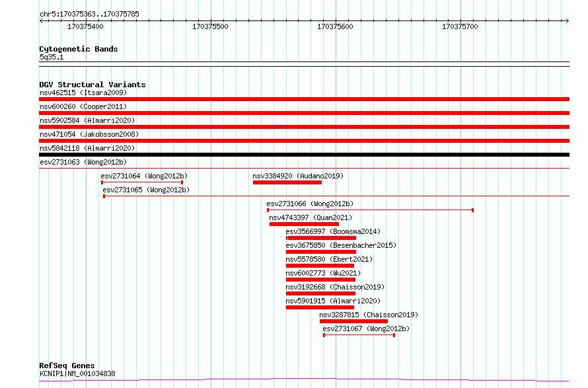
Task: Open esv2731064 (Wong2012b) variant label
Action: (144, 176)
